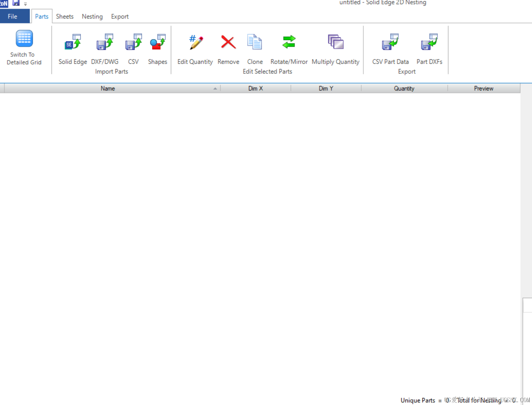Image resolution: width=532 pixels, height=405 pixels.
Task: Save the file from the title bar
Action: click(x=16, y=3)
